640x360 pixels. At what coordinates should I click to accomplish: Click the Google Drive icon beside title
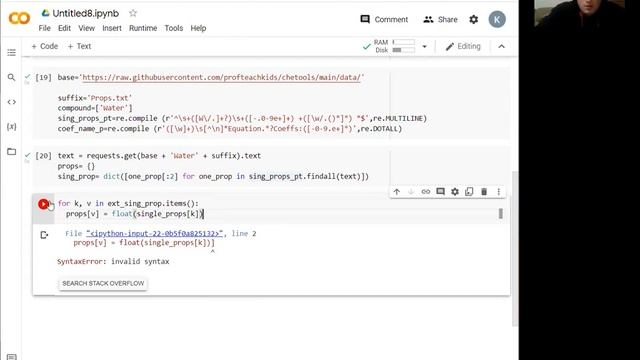[x=45, y=13]
